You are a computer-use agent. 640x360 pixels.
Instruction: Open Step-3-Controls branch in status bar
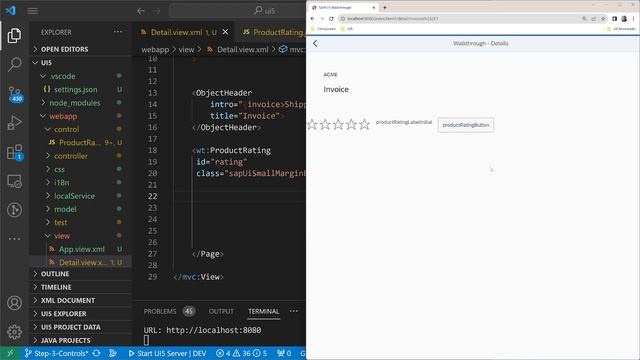(56, 353)
